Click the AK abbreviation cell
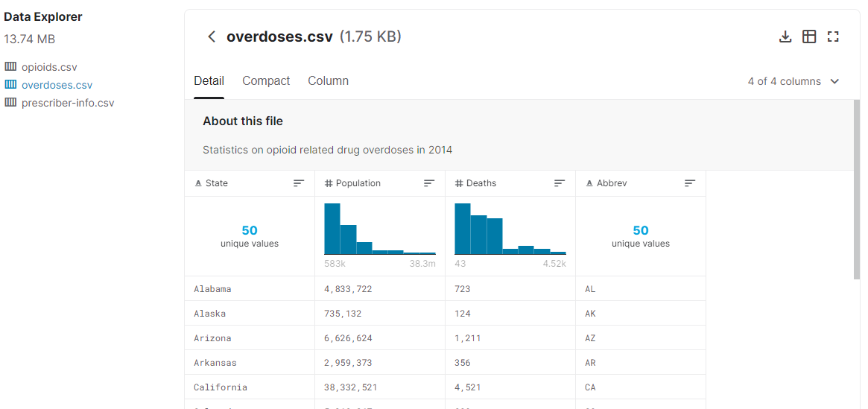This screenshot has width=868, height=409. click(641, 313)
